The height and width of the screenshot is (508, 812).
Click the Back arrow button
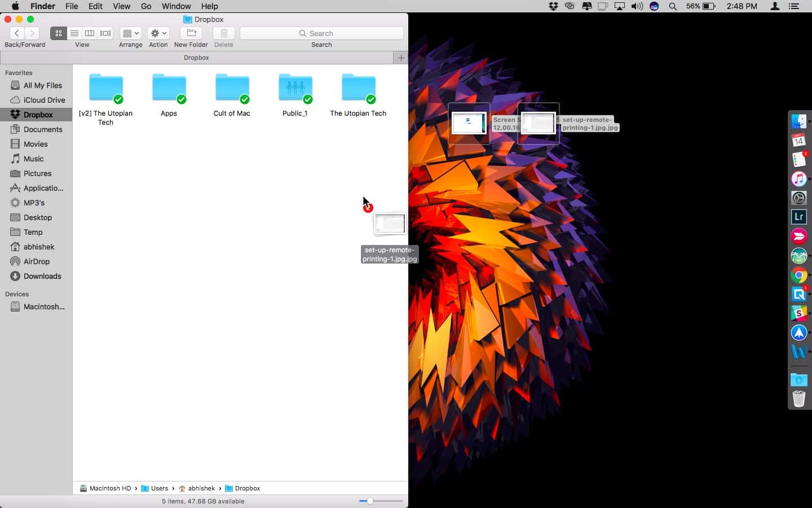[x=17, y=33]
